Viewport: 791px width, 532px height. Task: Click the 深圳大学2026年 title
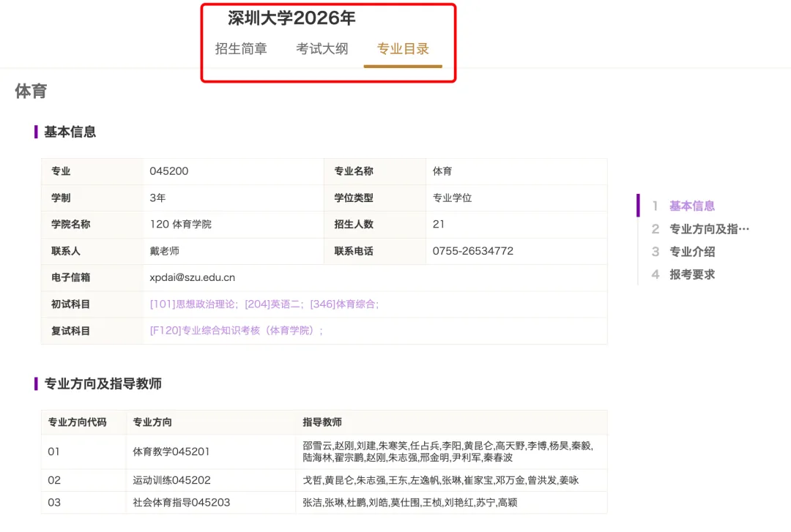point(291,18)
